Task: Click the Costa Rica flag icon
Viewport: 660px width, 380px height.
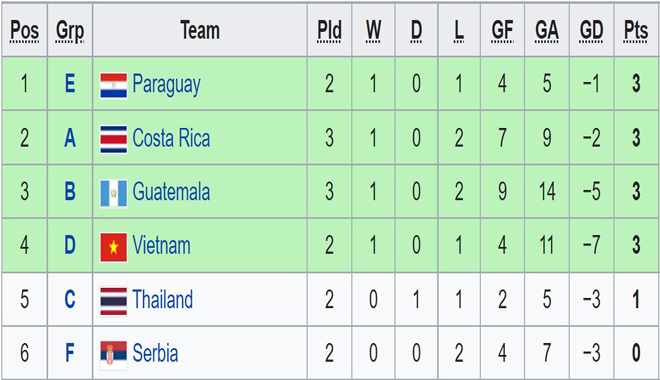Action: tap(114, 139)
